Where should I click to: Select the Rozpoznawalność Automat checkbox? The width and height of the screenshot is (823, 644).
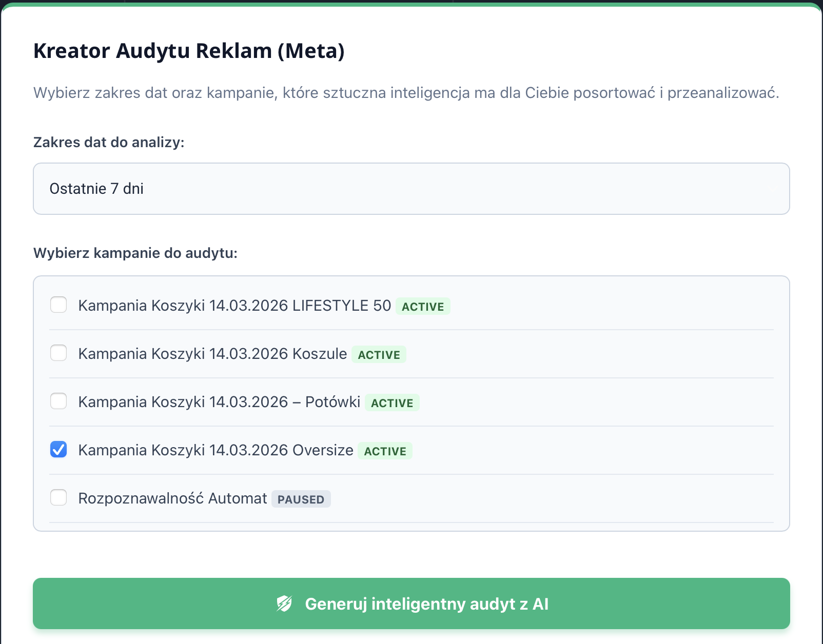click(58, 497)
